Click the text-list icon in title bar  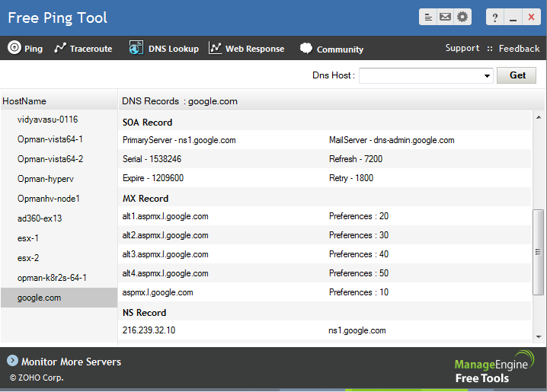pos(428,17)
